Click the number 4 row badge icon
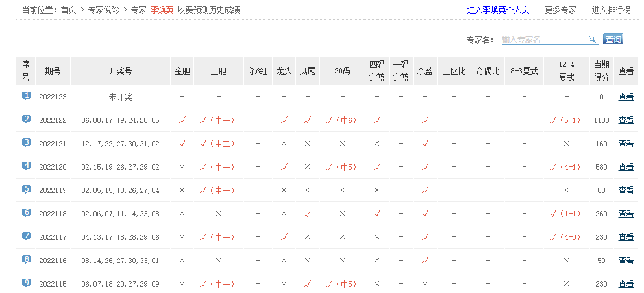Image resolution: width=644 pixels, height=293 pixels. (26, 166)
